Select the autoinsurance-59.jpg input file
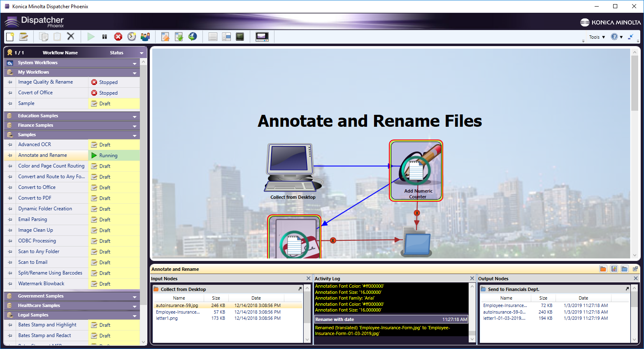 [x=177, y=306]
